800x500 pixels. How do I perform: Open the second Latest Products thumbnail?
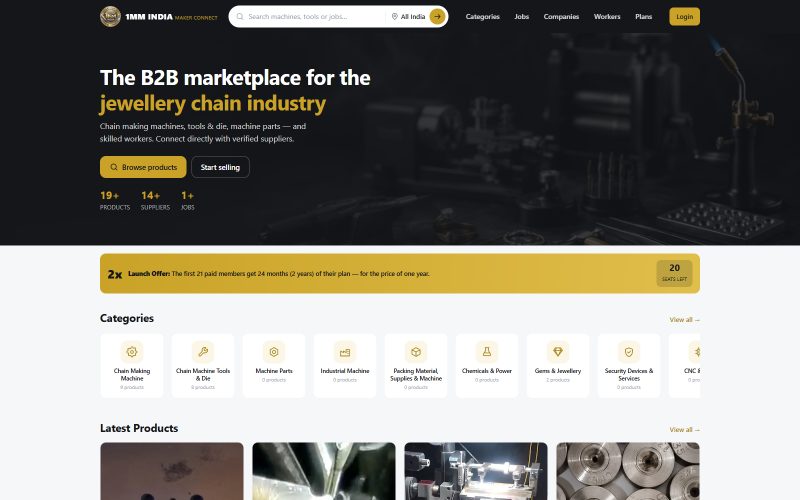pos(324,471)
